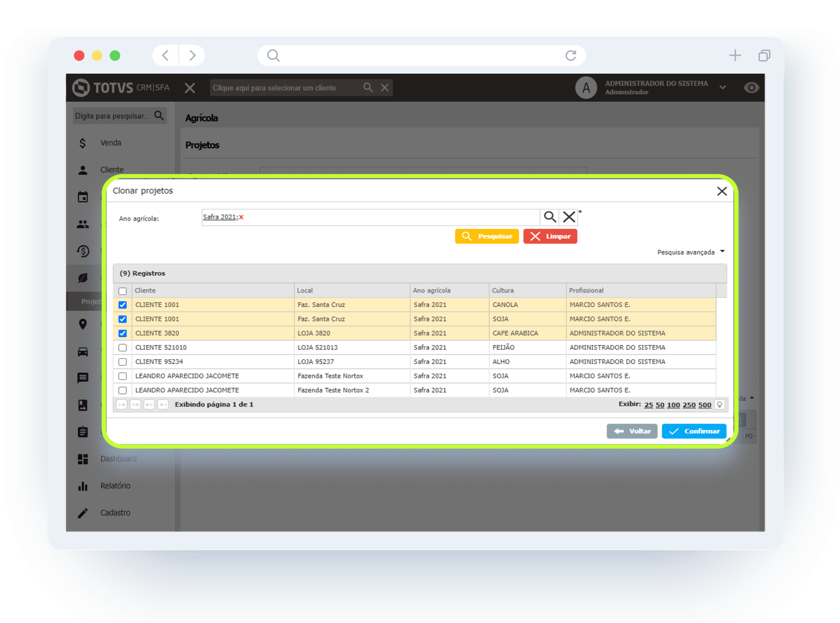The width and height of the screenshot is (840, 623).
Task: Sort by Local column header
Action: click(352, 290)
